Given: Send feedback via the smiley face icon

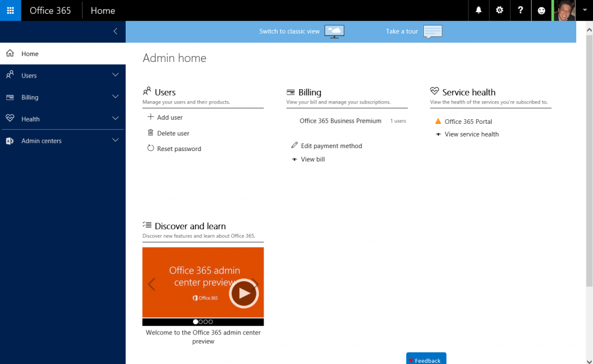Looking at the screenshot, I should click(x=541, y=10).
